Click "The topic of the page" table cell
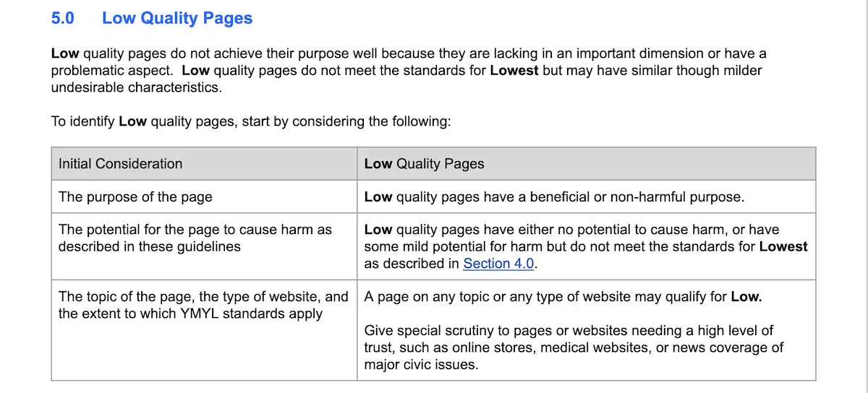Viewport: 868px width, 393px height. (203, 305)
